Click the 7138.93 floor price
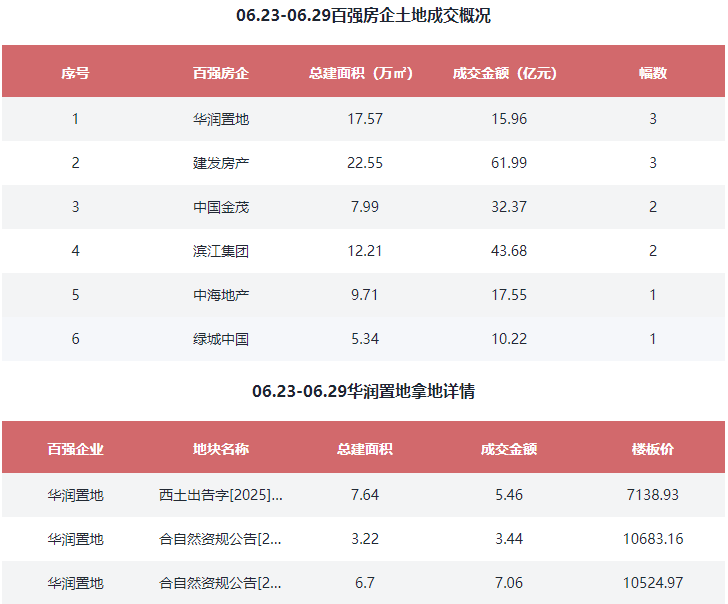728x604 pixels. pyautogui.click(x=653, y=495)
